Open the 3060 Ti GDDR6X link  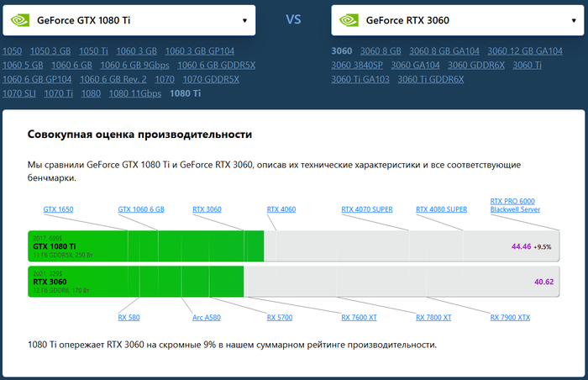click(x=430, y=80)
